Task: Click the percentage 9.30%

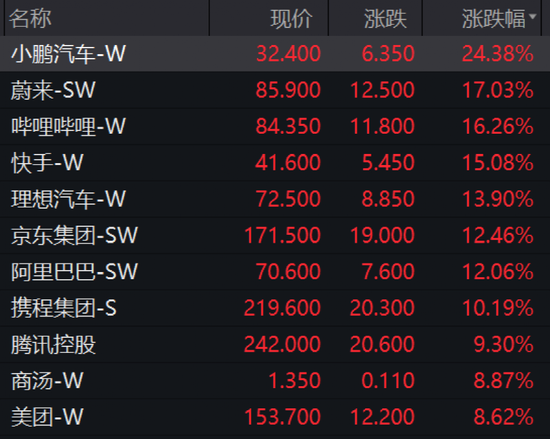Action: pyautogui.click(x=504, y=344)
